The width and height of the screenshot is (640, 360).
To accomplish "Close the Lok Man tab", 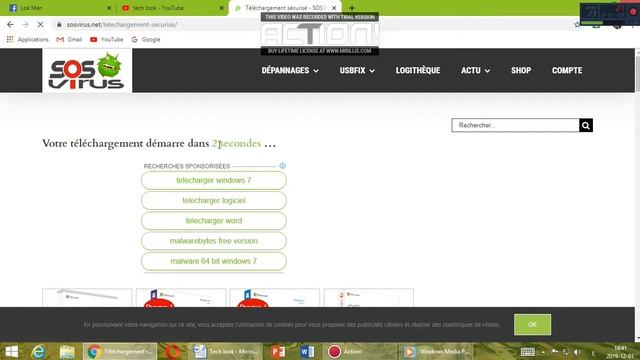I will click(x=109, y=8).
